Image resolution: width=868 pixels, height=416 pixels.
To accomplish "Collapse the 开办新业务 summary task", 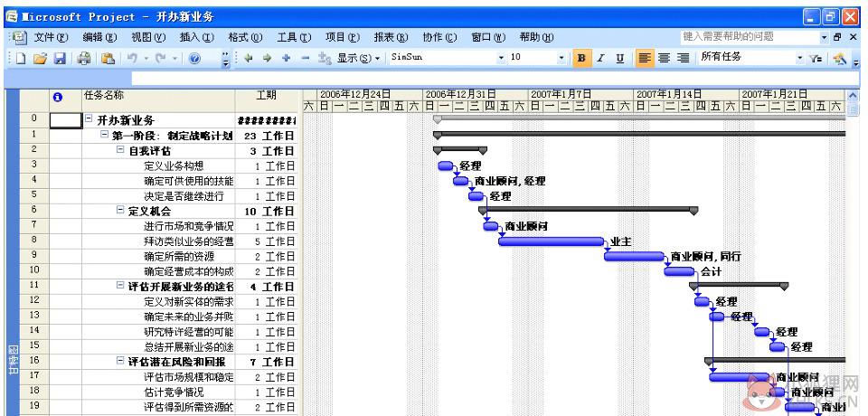I will 89,119.
